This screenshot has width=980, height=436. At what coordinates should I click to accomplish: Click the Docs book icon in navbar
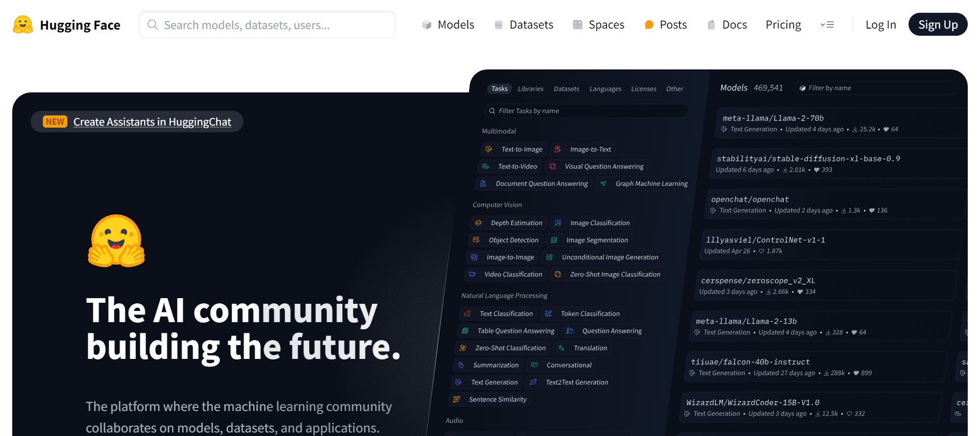712,25
